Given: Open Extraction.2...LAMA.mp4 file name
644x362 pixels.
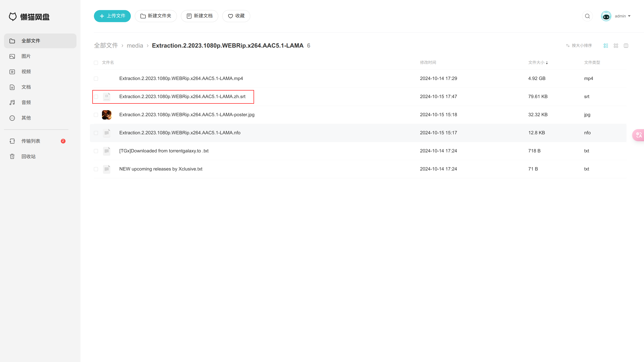Looking at the screenshot, I should [181, 79].
